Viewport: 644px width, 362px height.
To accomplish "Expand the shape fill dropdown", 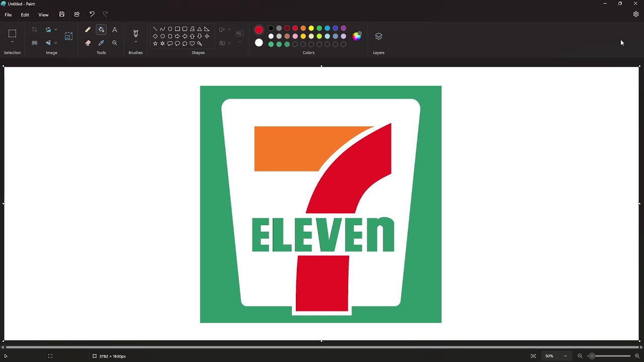I will [x=229, y=43].
